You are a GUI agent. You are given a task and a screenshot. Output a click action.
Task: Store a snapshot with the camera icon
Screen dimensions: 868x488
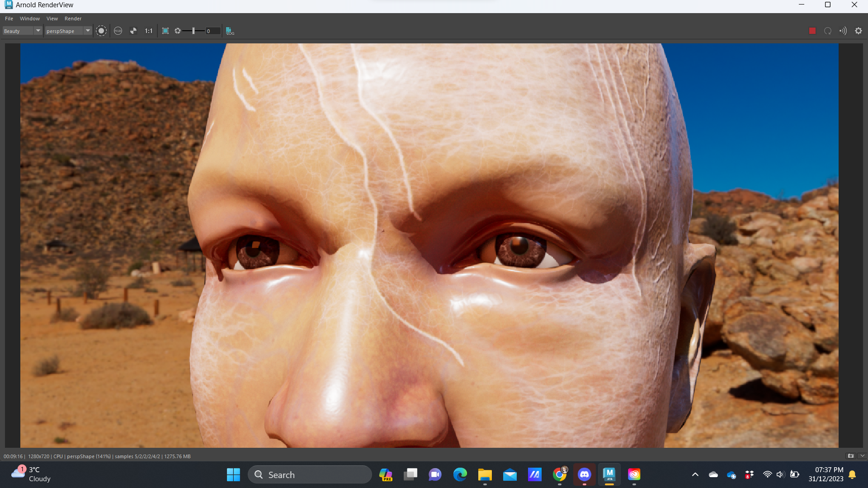pyautogui.click(x=850, y=456)
